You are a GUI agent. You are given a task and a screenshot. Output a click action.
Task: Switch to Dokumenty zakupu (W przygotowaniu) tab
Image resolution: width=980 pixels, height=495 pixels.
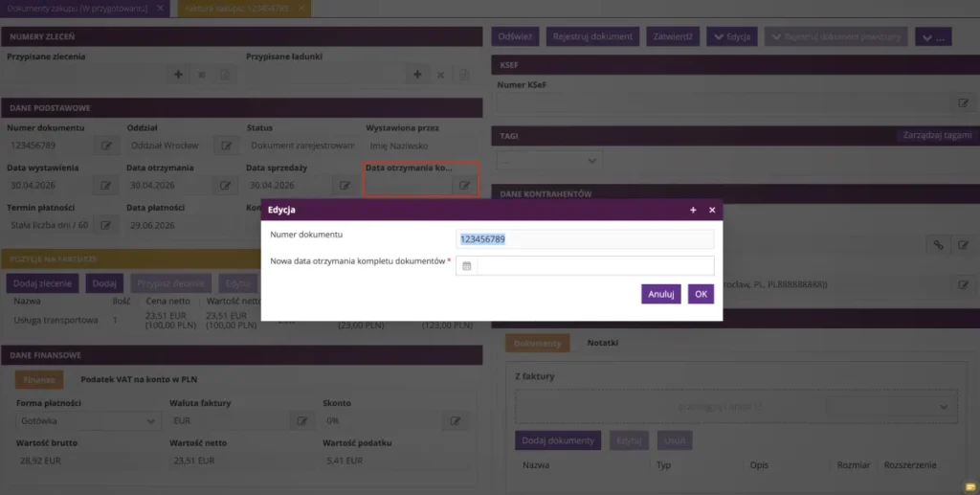(78, 8)
